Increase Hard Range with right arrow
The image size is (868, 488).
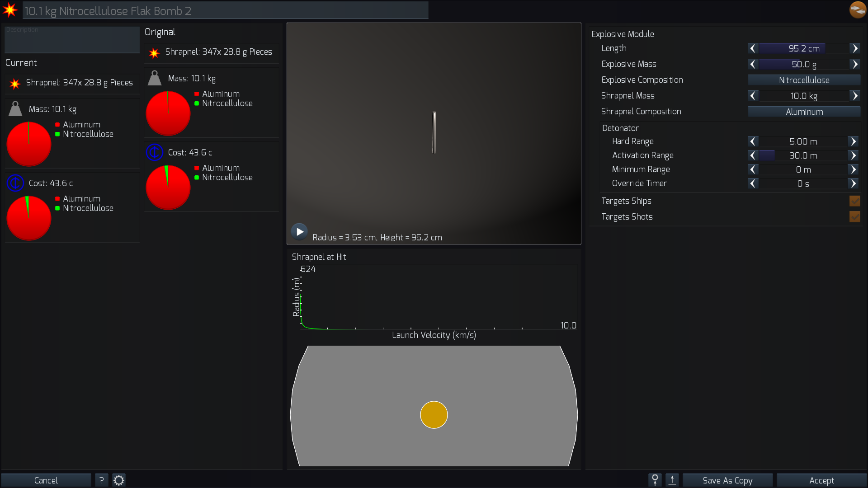(x=853, y=141)
